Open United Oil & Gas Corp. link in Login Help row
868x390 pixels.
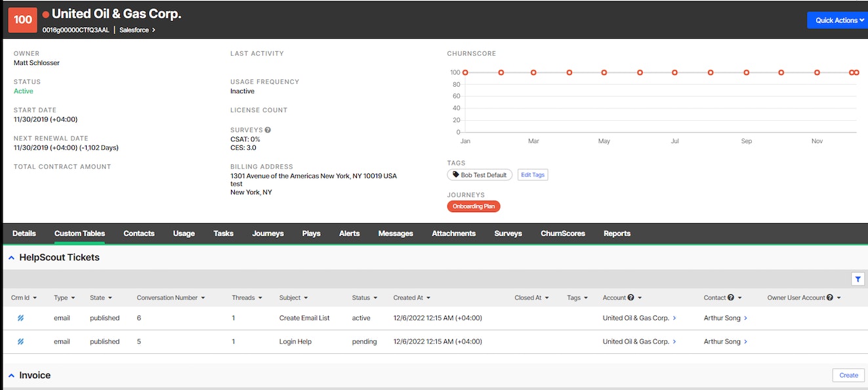pyautogui.click(x=639, y=341)
